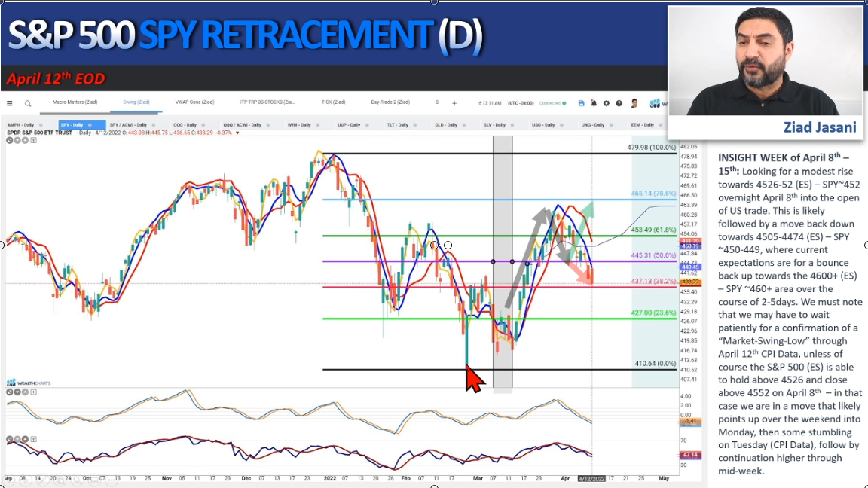The image size is (868, 488).
Task: Open the Day-Trade 2 (Ziad) tab
Action: pos(390,102)
